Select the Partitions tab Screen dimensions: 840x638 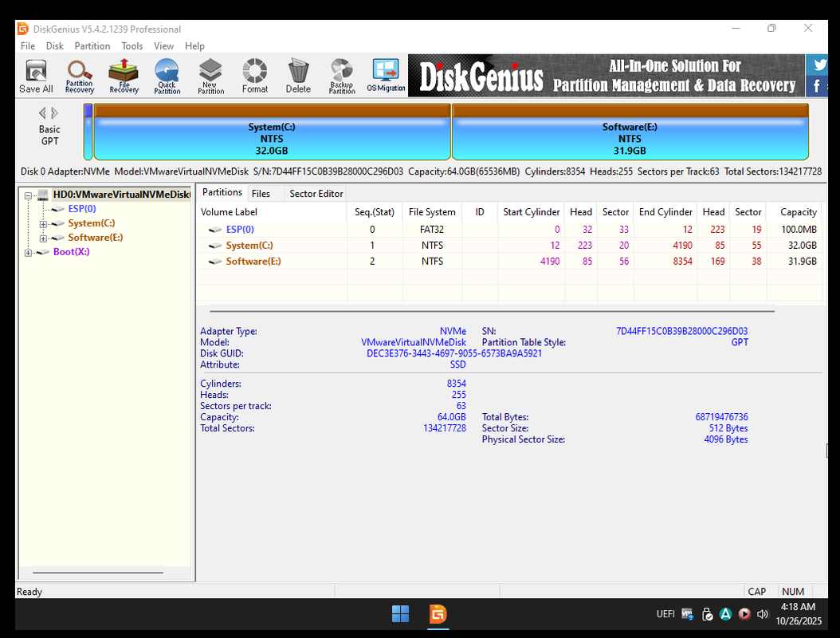[222, 192]
